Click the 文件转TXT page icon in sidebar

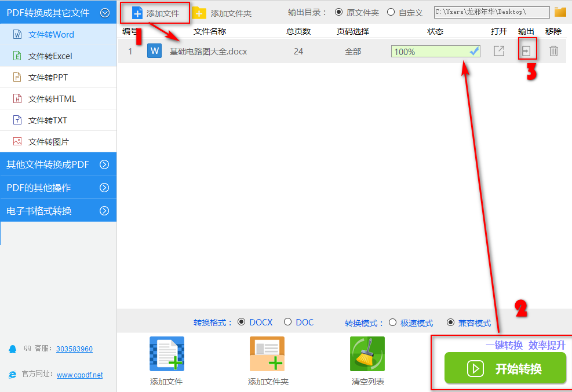tap(17, 120)
